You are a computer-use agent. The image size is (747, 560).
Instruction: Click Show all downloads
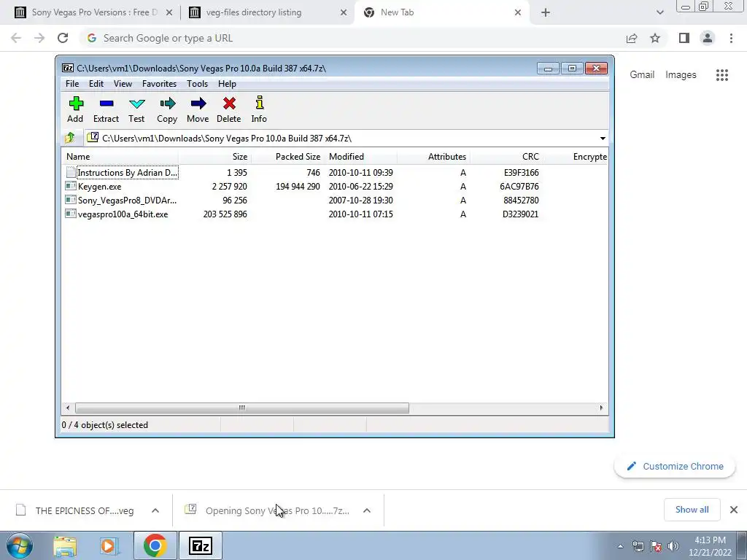(x=692, y=510)
